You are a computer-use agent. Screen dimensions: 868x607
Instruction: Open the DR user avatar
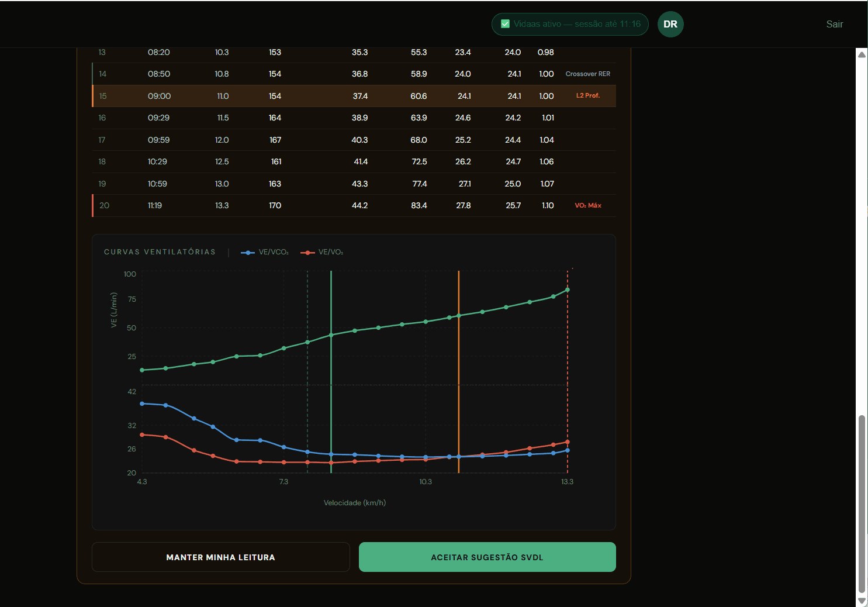click(670, 24)
